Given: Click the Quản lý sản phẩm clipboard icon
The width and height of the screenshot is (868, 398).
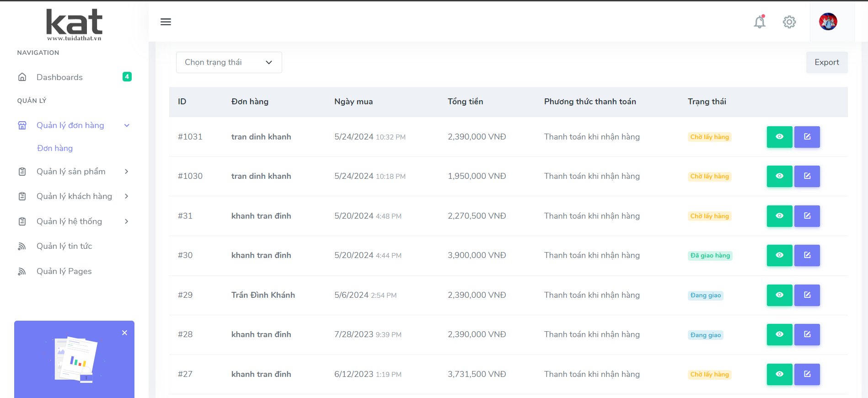Looking at the screenshot, I should (x=22, y=172).
